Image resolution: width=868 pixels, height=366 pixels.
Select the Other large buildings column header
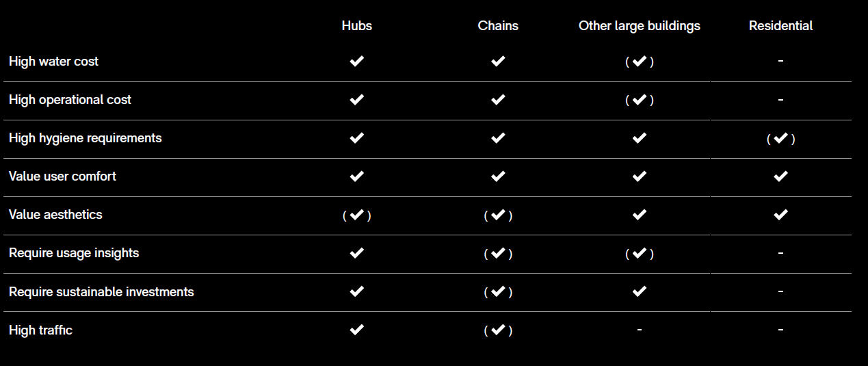[640, 25]
